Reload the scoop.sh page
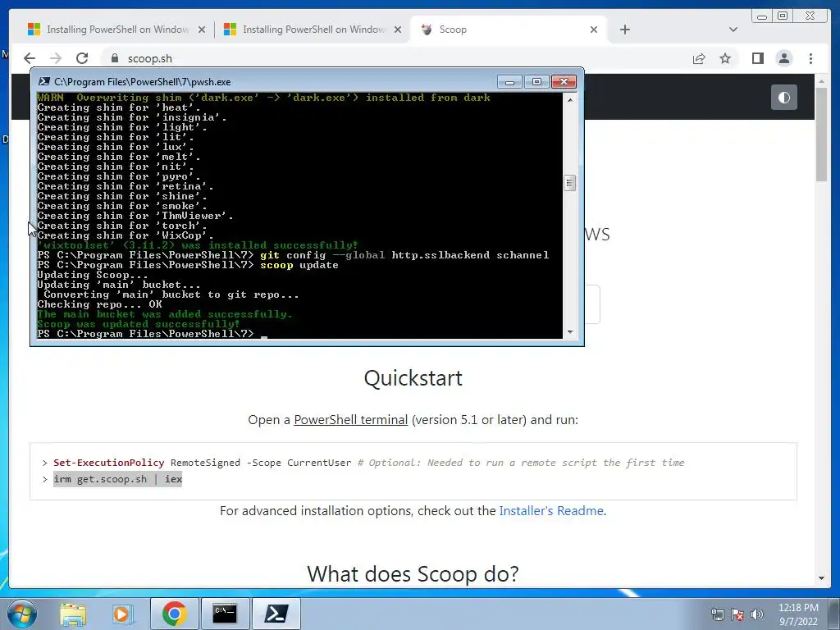 (x=82, y=58)
